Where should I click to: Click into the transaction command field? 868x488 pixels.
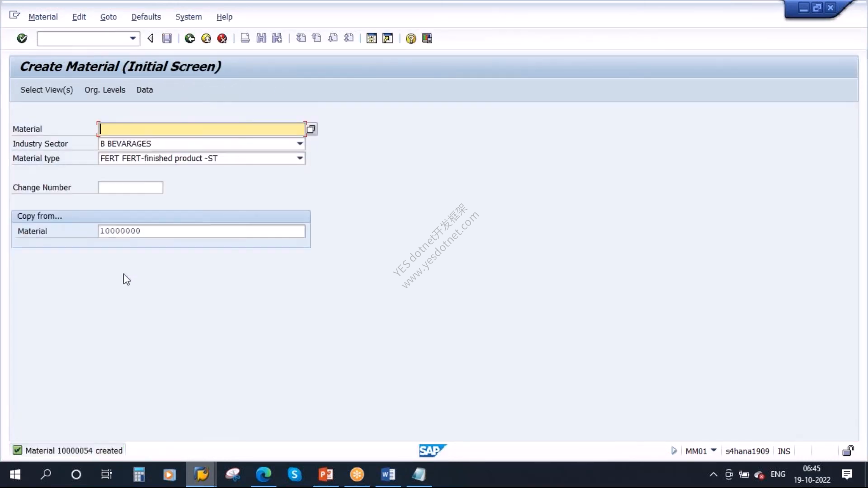coord(83,38)
